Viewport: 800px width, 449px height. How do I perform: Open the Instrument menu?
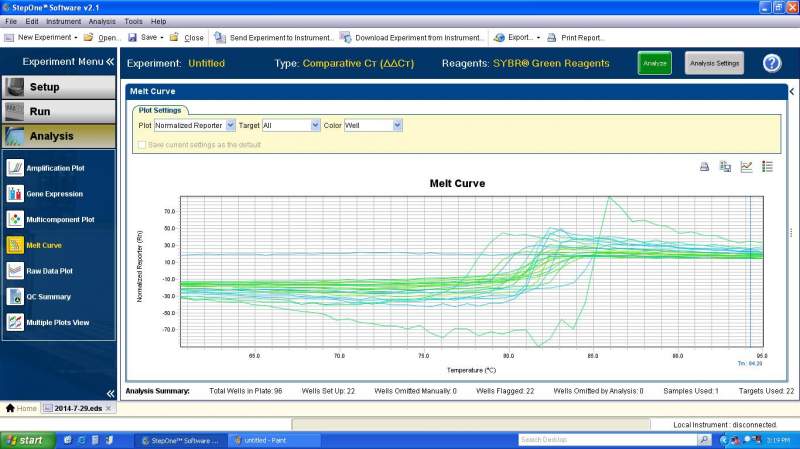pos(64,21)
